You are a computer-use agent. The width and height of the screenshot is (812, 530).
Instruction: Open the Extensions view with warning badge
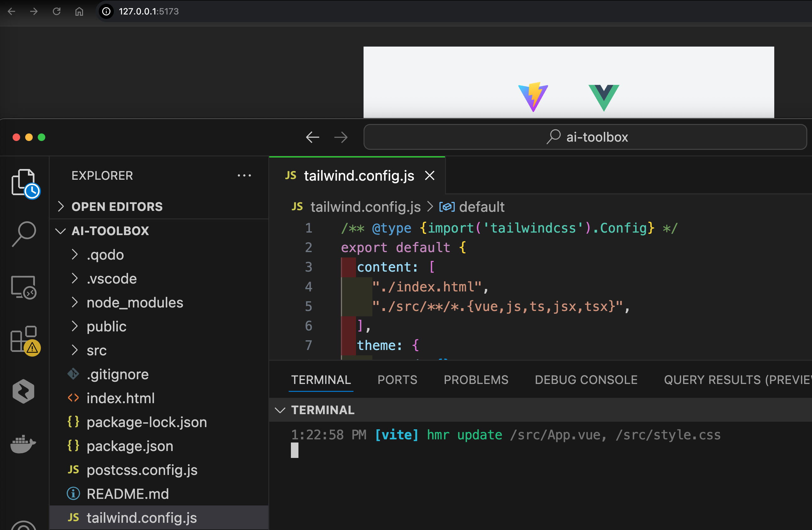pyautogui.click(x=24, y=340)
